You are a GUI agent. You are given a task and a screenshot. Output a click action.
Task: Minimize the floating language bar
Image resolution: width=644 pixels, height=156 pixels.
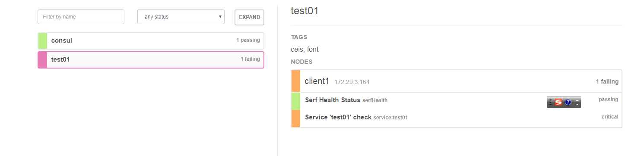pyautogui.click(x=577, y=100)
